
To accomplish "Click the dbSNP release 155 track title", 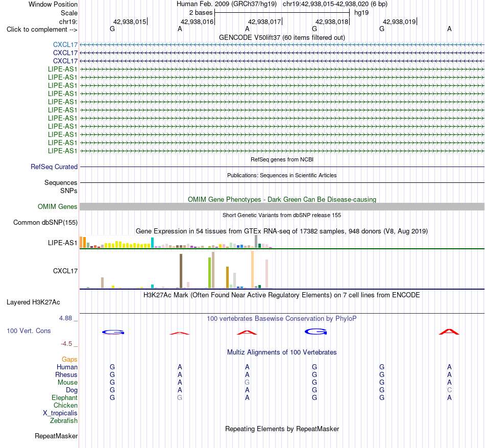I will (x=282, y=215).
